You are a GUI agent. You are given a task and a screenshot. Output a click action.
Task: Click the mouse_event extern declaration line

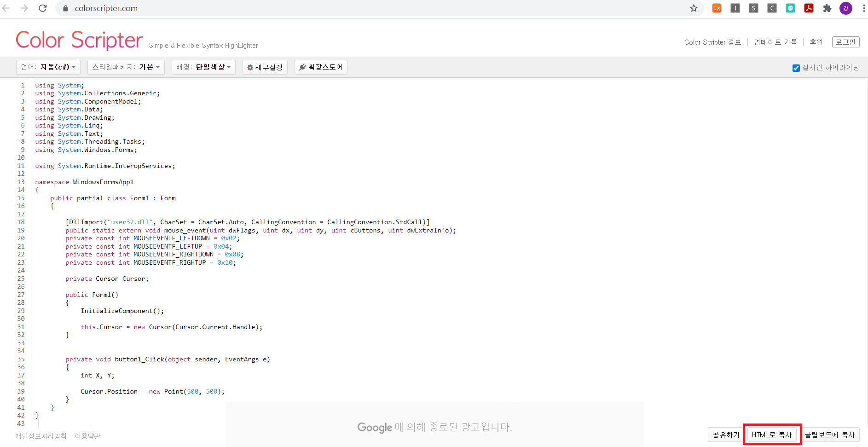click(261, 230)
